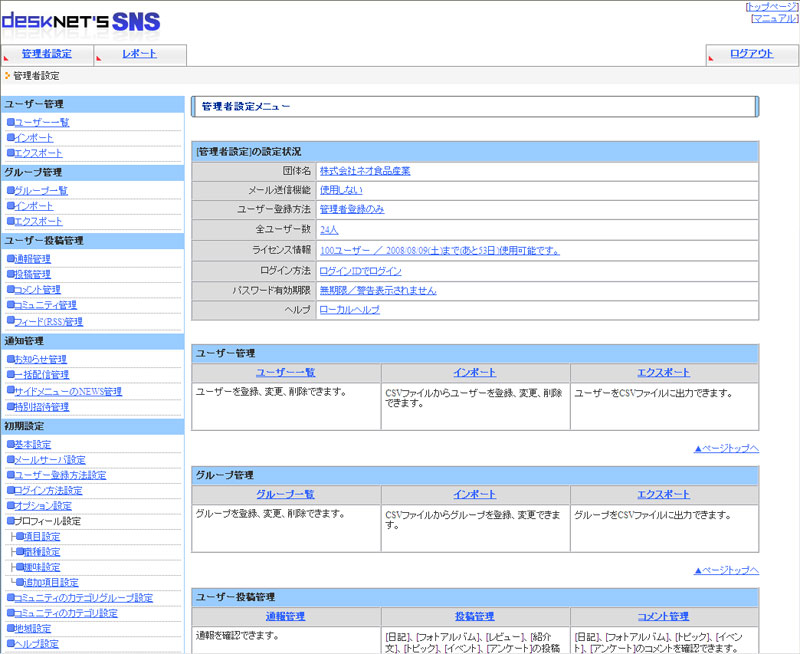The height and width of the screenshot is (654, 800).
Task: Open the トップページ link
Action: pos(771,7)
